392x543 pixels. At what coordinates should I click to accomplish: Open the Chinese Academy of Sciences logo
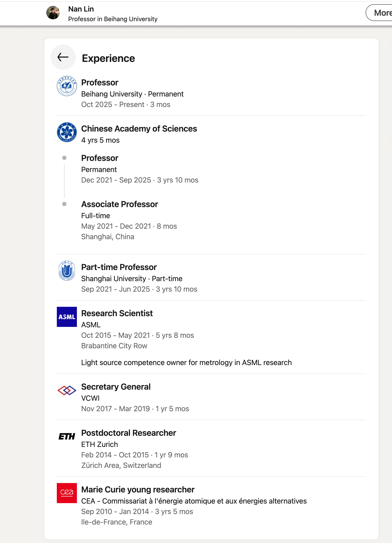[x=67, y=132]
